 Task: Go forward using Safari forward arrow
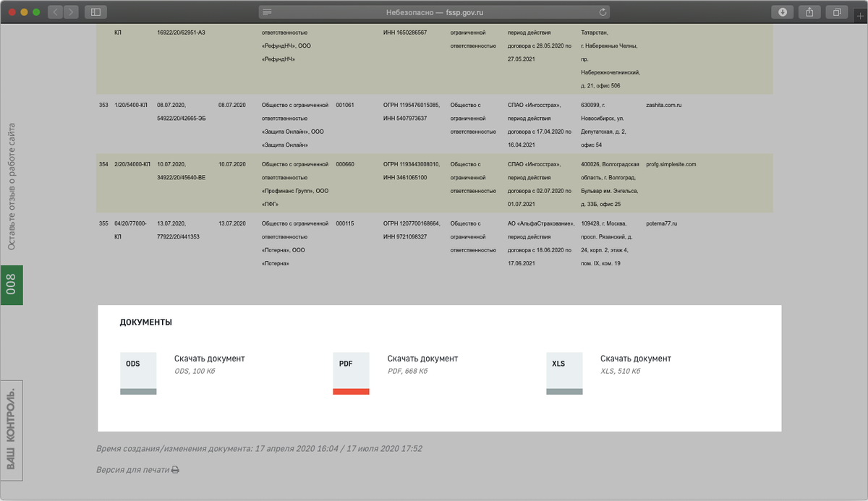pyautogui.click(x=72, y=12)
